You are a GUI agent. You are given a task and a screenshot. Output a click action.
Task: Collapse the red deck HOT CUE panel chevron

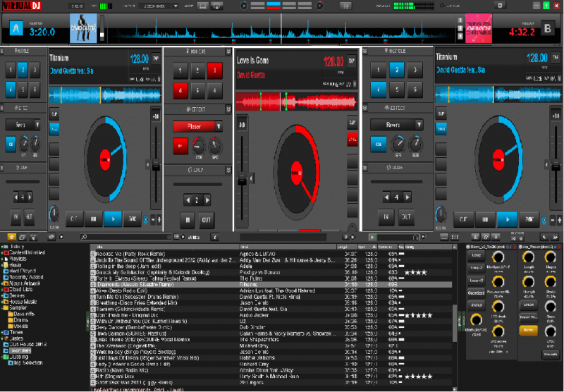[x=228, y=51]
